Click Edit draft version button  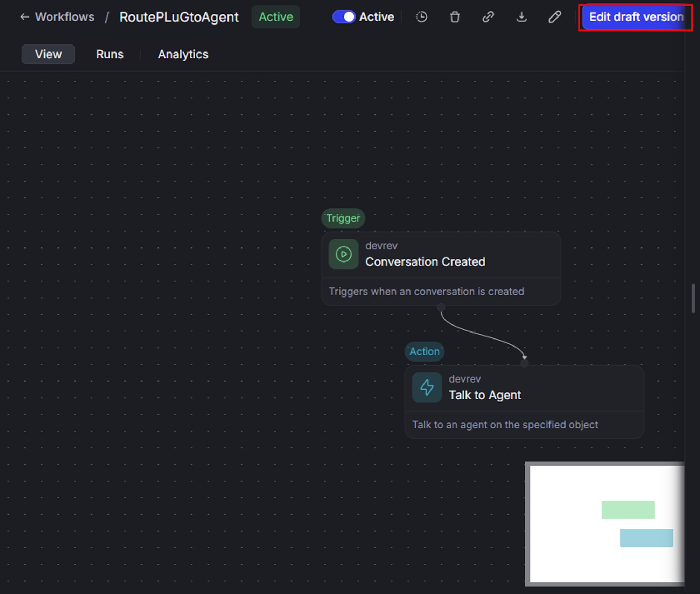click(x=635, y=17)
